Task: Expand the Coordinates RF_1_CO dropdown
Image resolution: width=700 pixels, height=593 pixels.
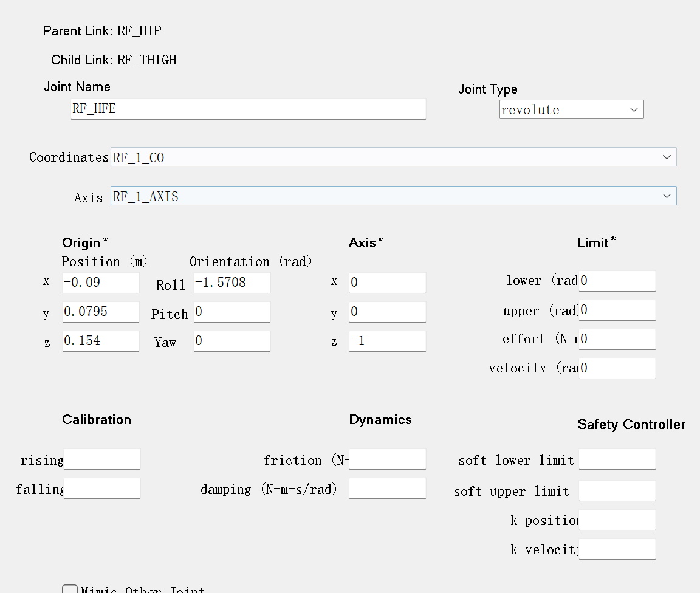Action: [393, 157]
